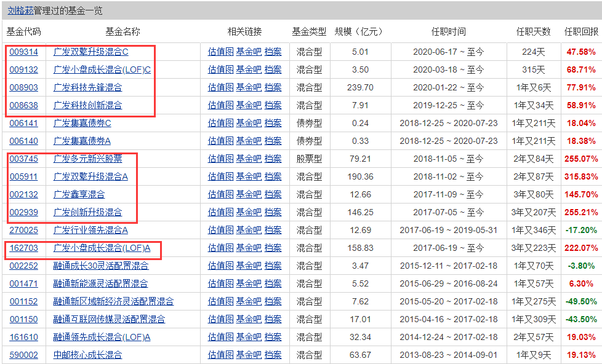The image size is (602, 364).
Task: Open 基金吧 link in the 162703 row
Action: point(249,248)
